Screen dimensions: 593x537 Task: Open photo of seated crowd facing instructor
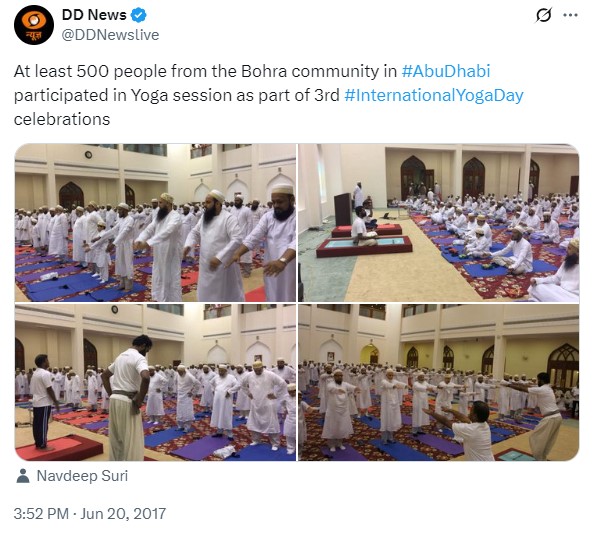pos(439,223)
